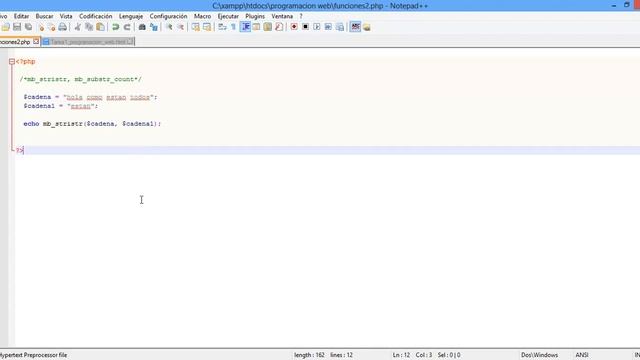Click the Zoom In toolbar icon

tap(169, 27)
